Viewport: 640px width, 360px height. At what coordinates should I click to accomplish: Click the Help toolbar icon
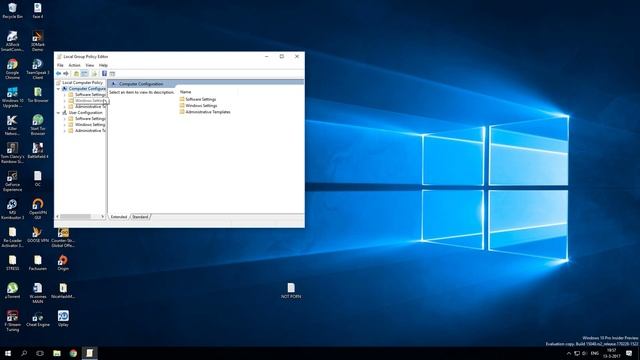(x=104, y=73)
